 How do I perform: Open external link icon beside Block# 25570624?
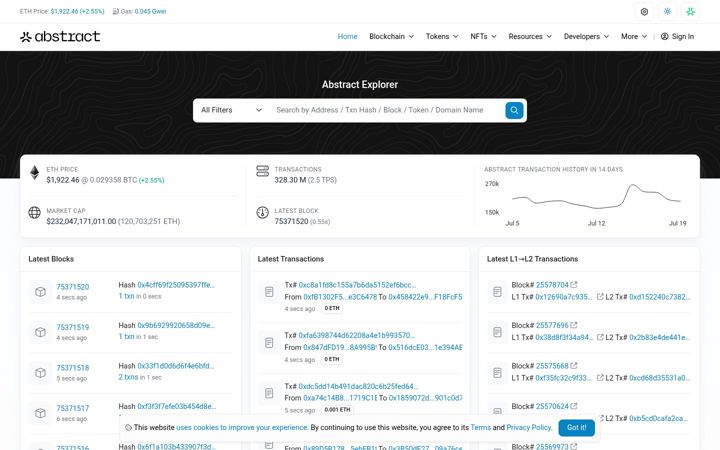[574, 406]
